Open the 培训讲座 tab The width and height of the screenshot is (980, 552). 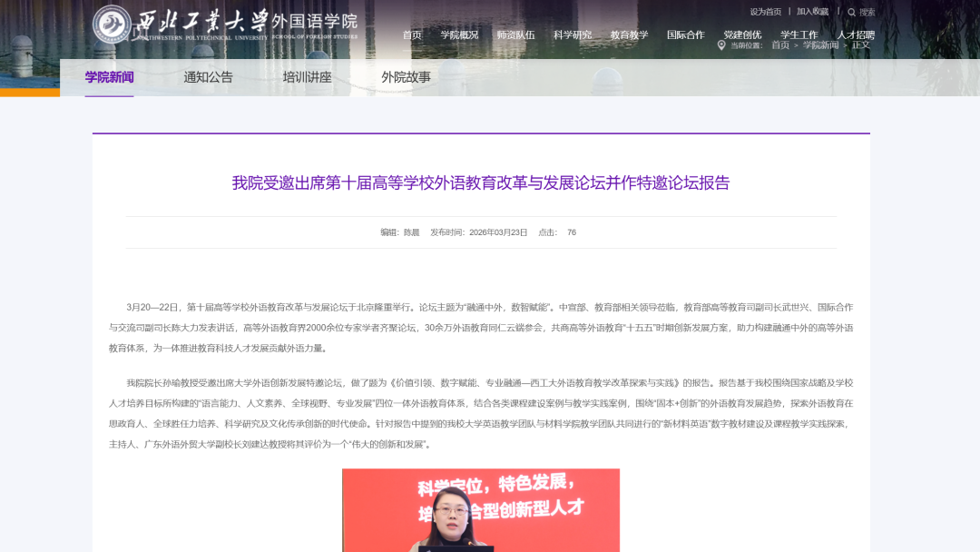(x=307, y=77)
